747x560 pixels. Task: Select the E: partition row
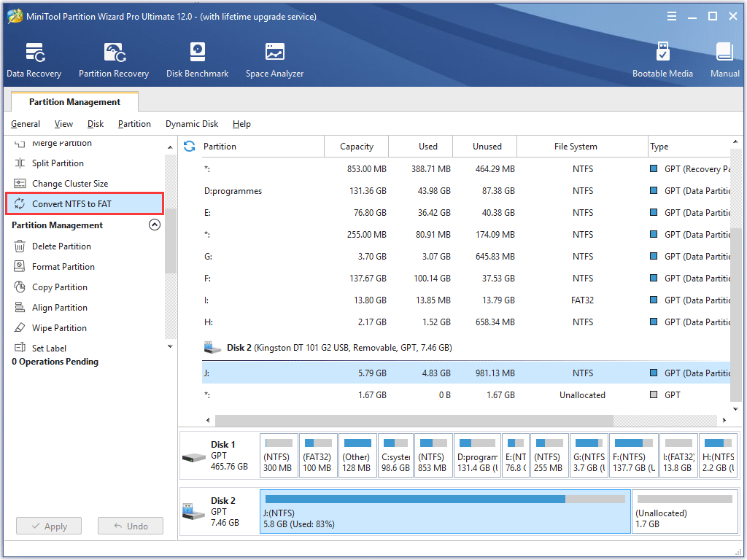tap(466, 213)
